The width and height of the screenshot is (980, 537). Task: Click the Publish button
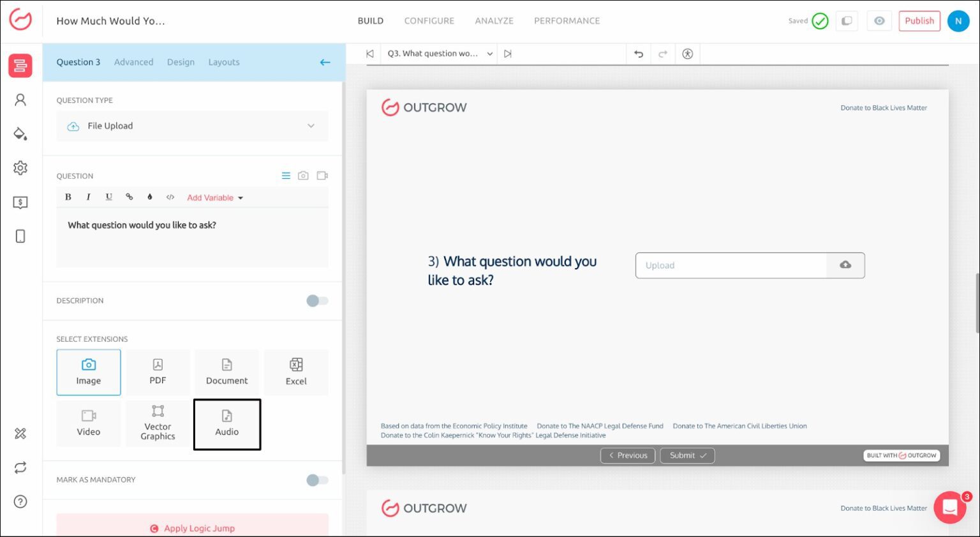tap(919, 21)
